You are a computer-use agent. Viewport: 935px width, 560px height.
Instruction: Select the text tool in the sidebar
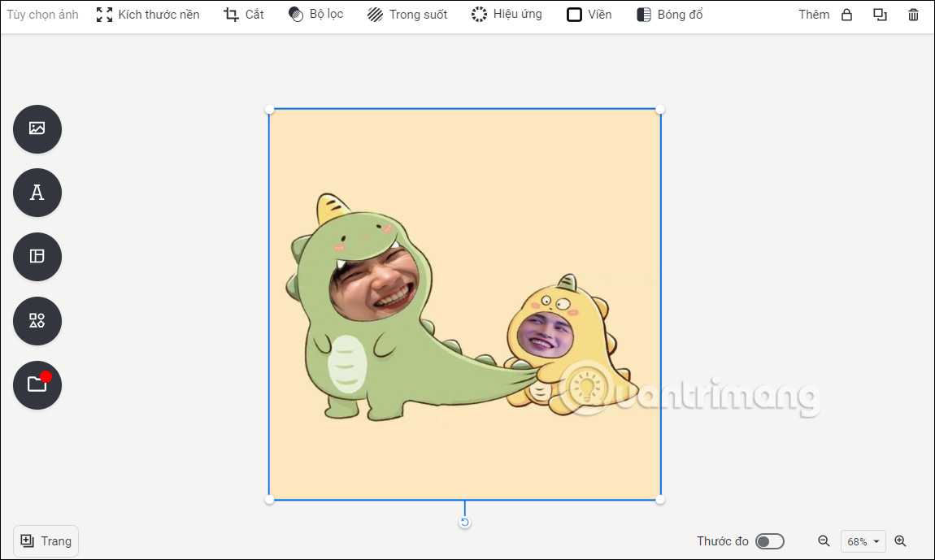(37, 193)
